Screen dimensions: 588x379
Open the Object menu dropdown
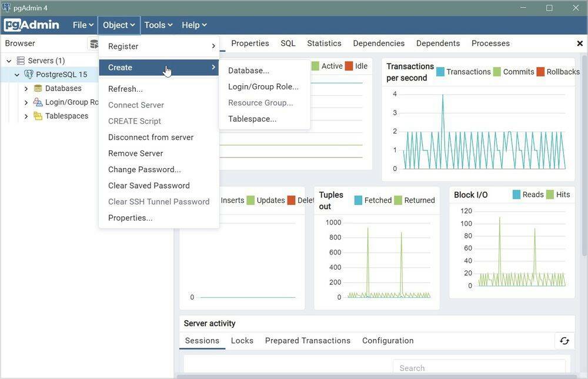(x=119, y=25)
